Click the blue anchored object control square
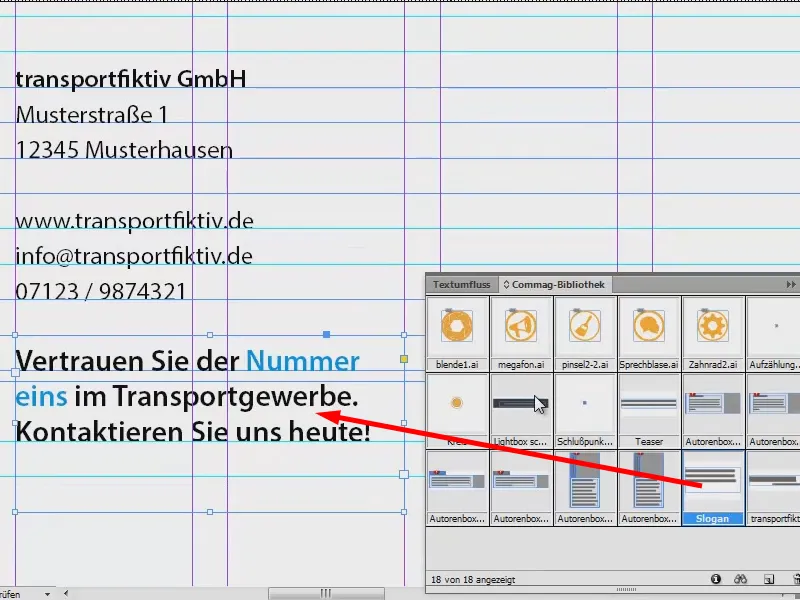 pos(327,335)
